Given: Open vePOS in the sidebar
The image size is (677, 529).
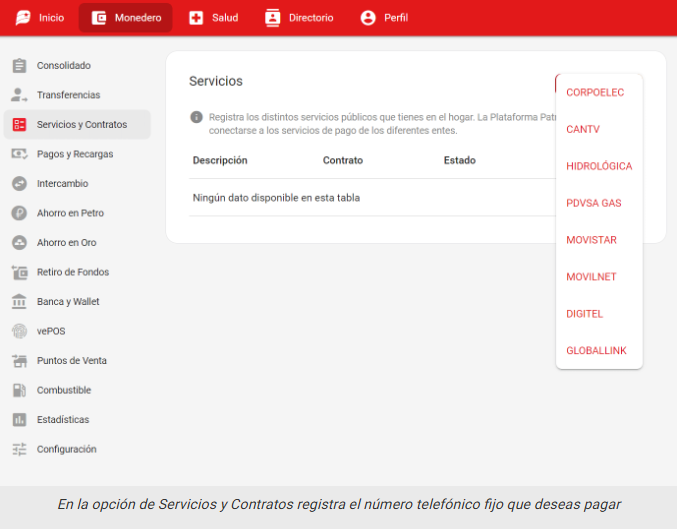Looking at the screenshot, I should [77, 331].
